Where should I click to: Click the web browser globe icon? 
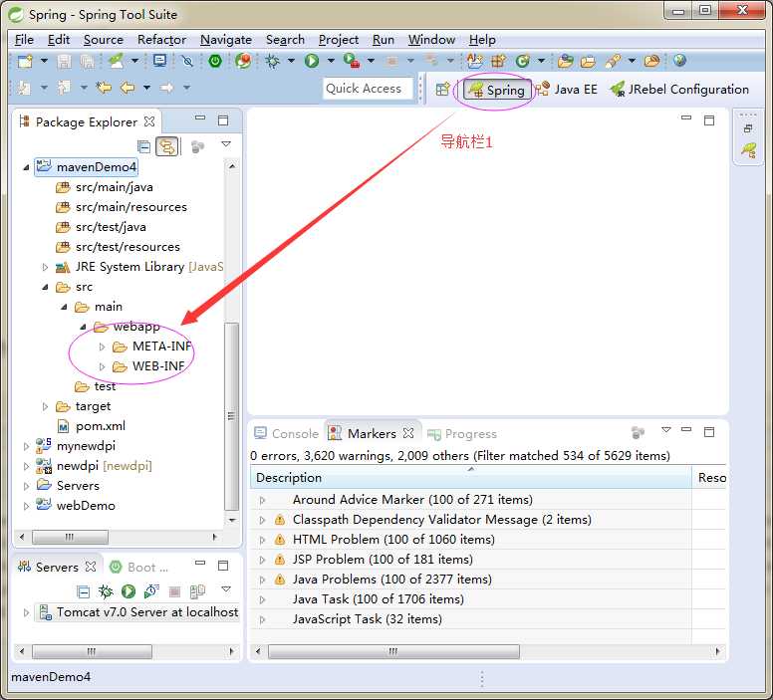[679, 61]
